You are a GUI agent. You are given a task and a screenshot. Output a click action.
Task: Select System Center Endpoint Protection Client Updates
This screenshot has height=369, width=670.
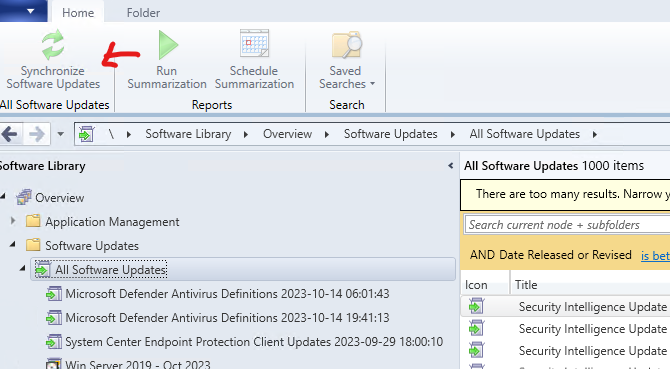pos(254,342)
